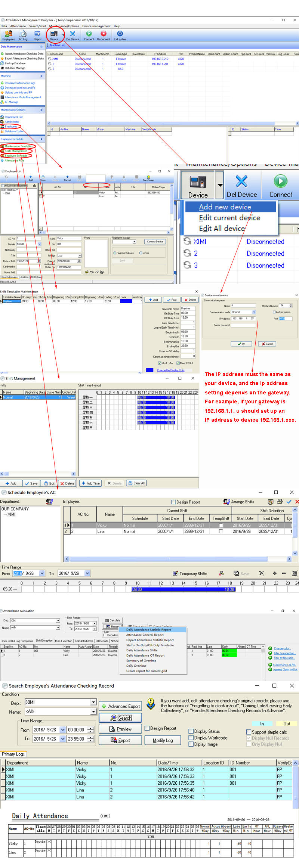
Task: Expand the arrow beside the large Device button
Action: pyautogui.click(x=220, y=185)
